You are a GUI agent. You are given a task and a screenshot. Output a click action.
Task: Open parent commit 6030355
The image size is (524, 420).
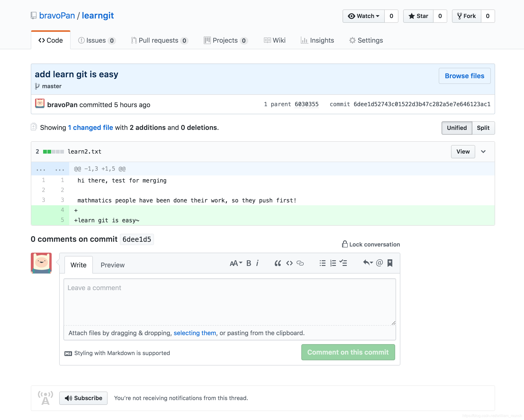pyautogui.click(x=307, y=104)
